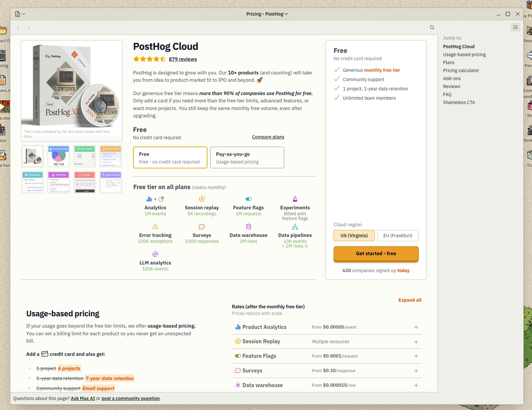Jump to Reviews section

point(451,86)
